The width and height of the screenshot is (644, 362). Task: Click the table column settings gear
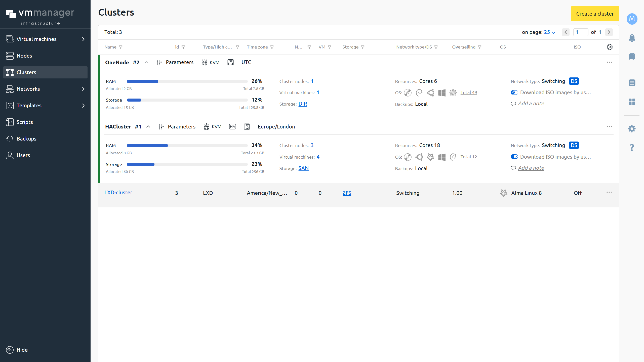pos(610,47)
